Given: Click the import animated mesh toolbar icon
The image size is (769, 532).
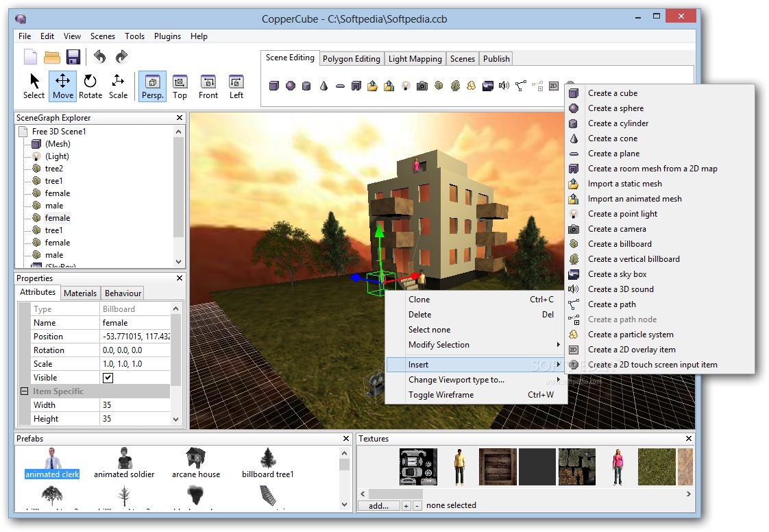Looking at the screenshot, I should click(389, 86).
